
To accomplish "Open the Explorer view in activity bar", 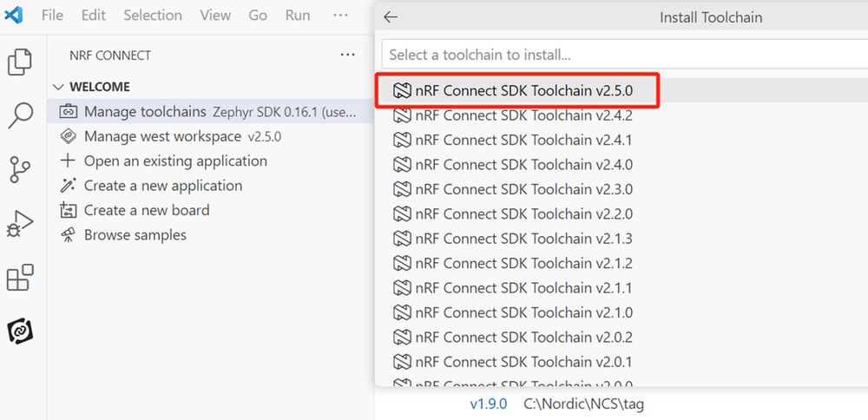I will [19, 62].
